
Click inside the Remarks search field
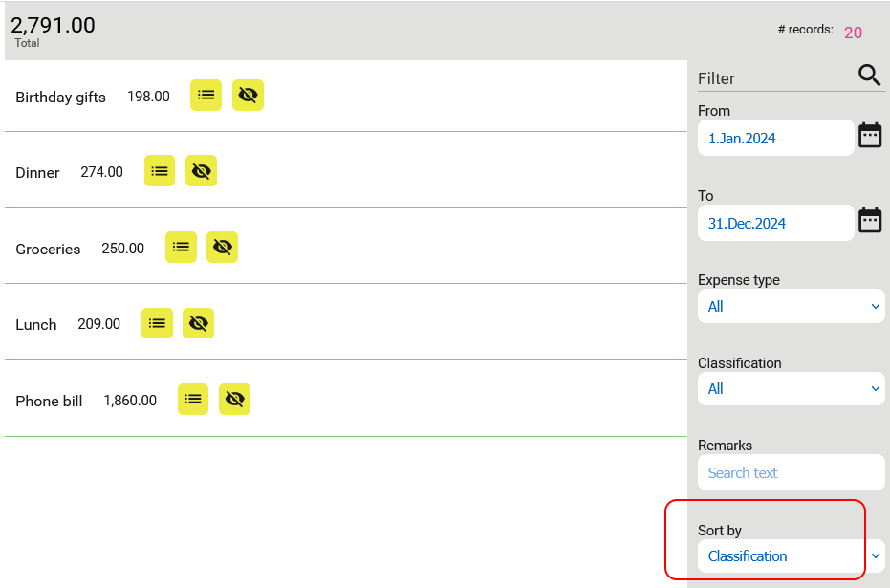click(x=791, y=472)
